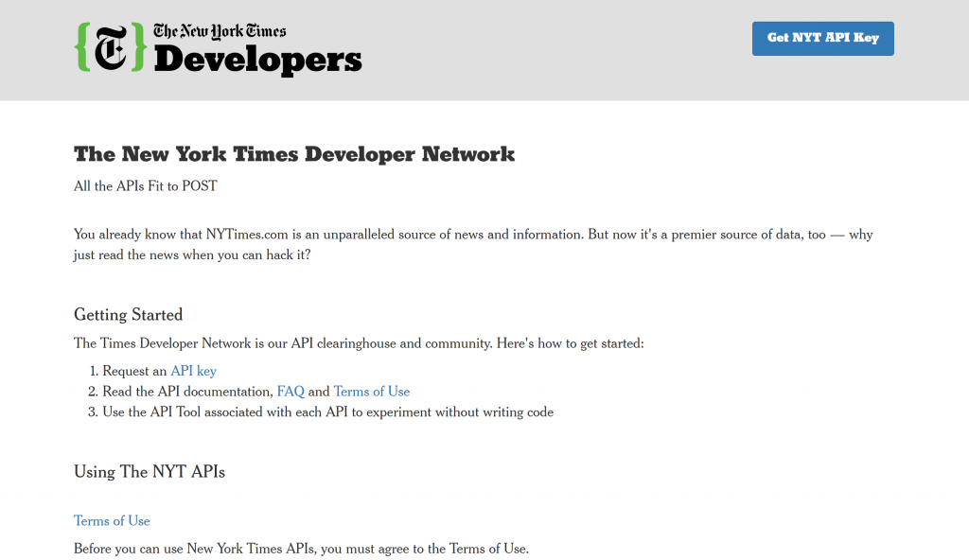Open Terms of Use link in step 2
The height and width of the screenshot is (560, 969).
(x=371, y=392)
